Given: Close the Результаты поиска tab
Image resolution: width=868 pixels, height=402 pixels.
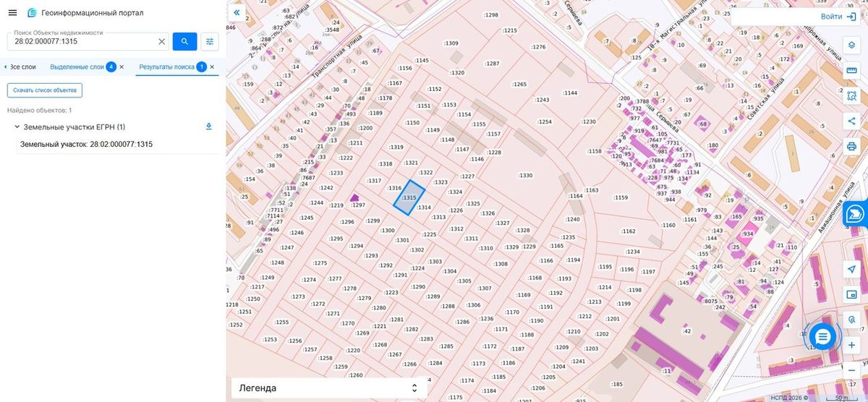Looking at the screenshot, I should point(213,67).
